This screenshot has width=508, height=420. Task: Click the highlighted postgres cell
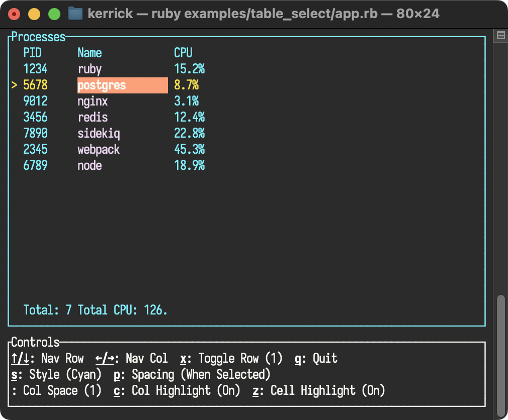click(122, 85)
